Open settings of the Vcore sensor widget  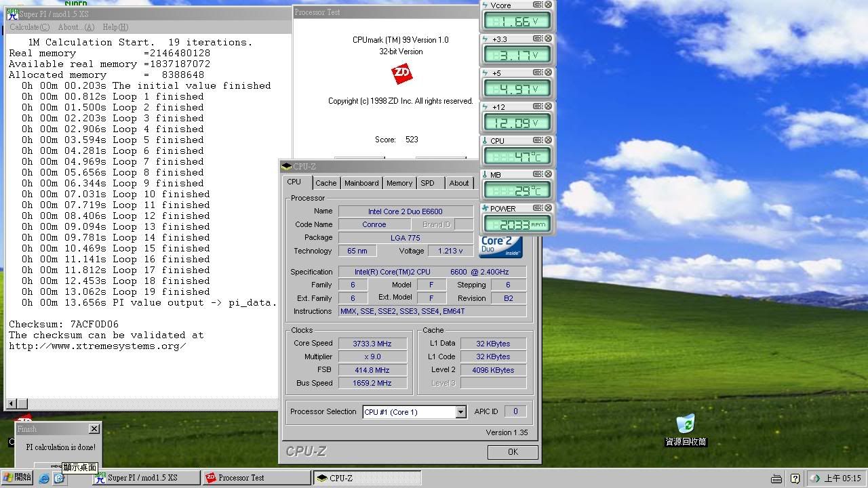pos(537,5)
